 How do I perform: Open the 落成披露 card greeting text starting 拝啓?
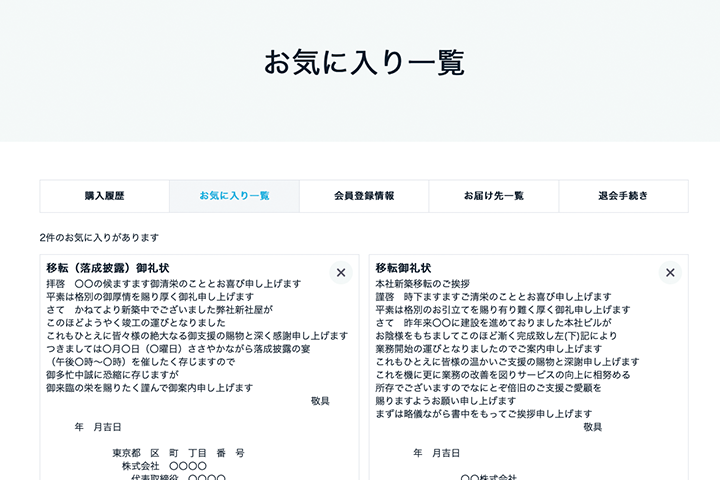173,284
